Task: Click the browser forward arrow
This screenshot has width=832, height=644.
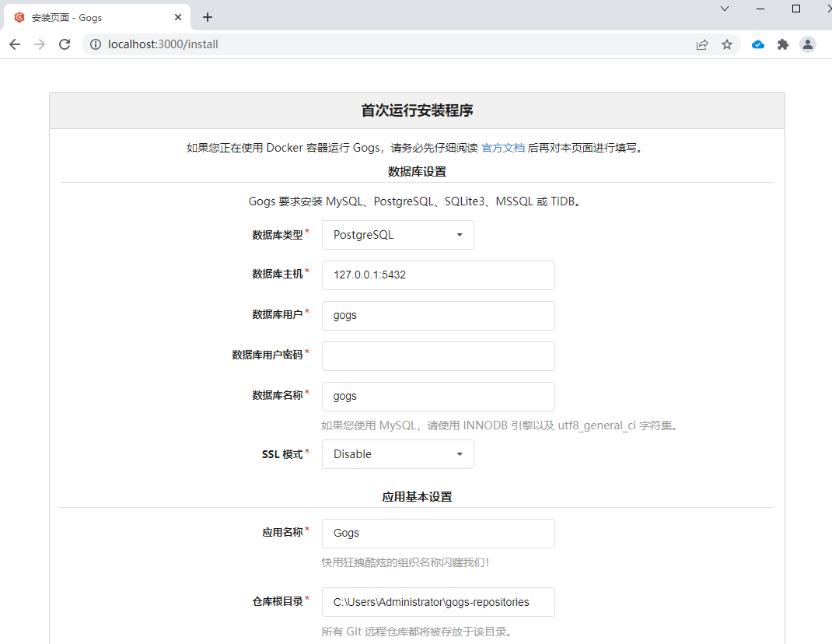Action: 40,44
